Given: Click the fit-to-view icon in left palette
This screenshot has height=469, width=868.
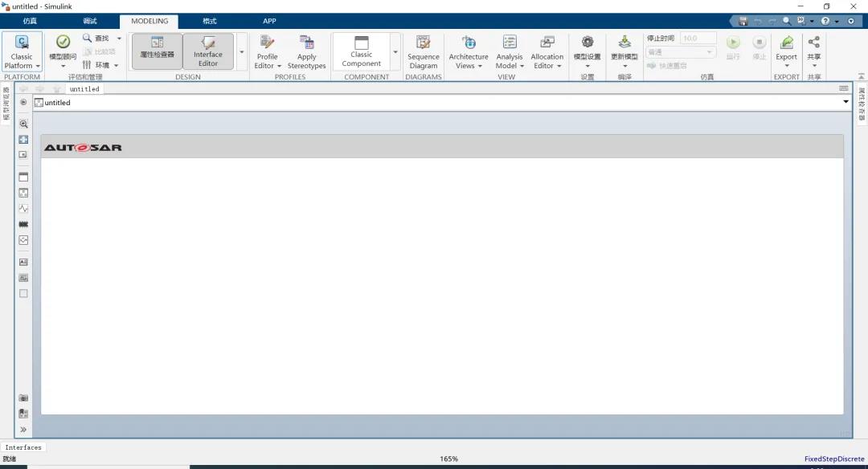Looking at the screenshot, I should click(23, 140).
